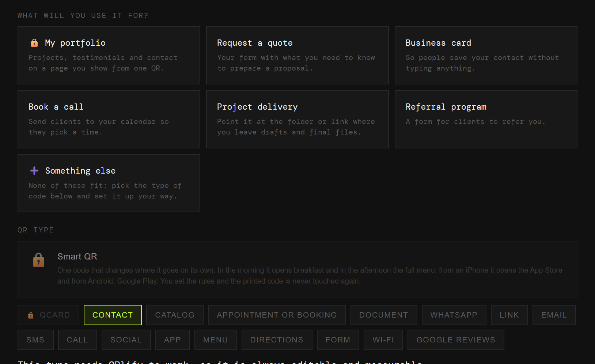The width and height of the screenshot is (595, 364).
Task: Click the Smart QR padlock icon
Action: pos(38,260)
